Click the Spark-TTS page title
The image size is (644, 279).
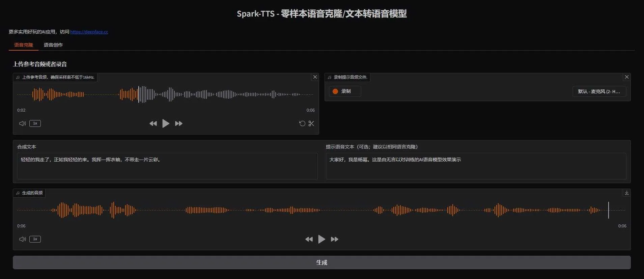coord(322,13)
